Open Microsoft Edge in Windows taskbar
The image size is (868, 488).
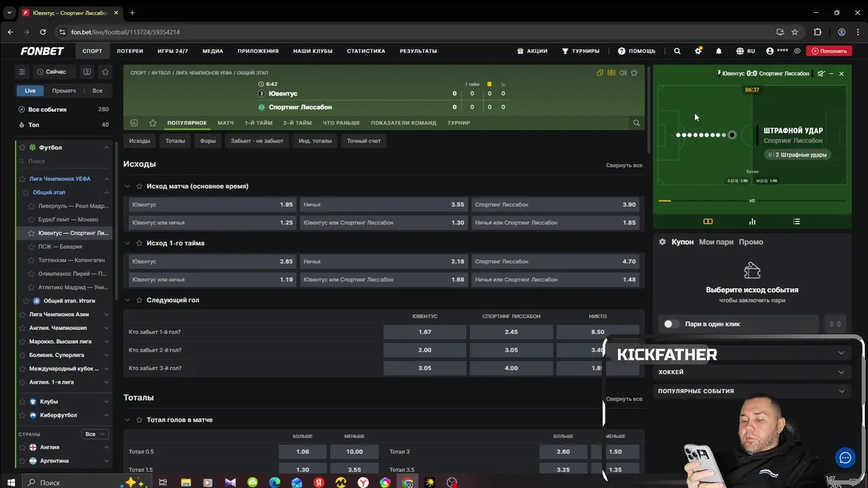click(x=274, y=483)
